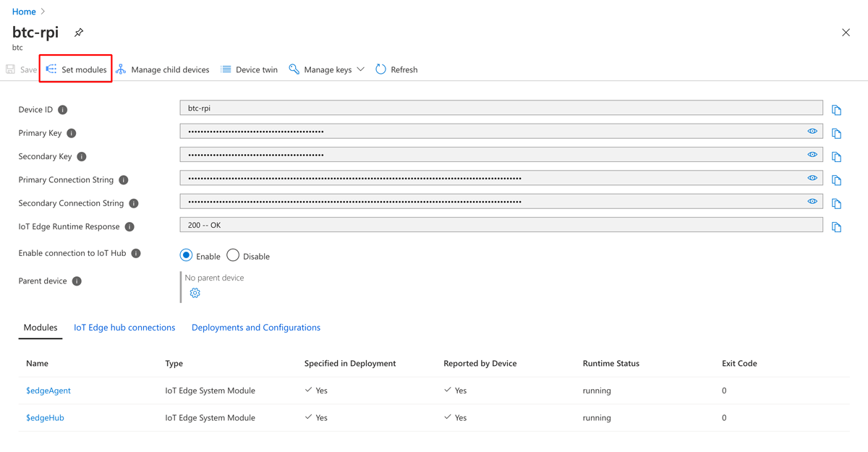Open Deployments and Configurations tab

pos(256,328)
